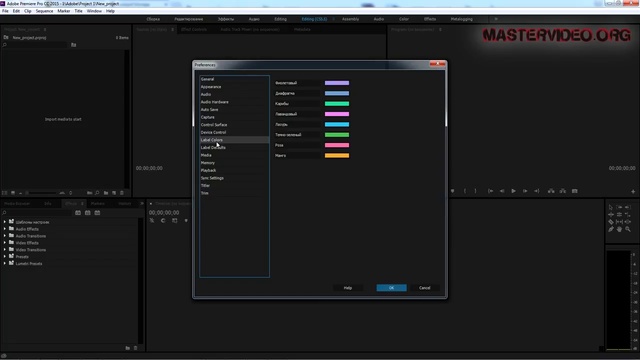
Task: Open the Project panel menu
Action: [x=45, y=29]
